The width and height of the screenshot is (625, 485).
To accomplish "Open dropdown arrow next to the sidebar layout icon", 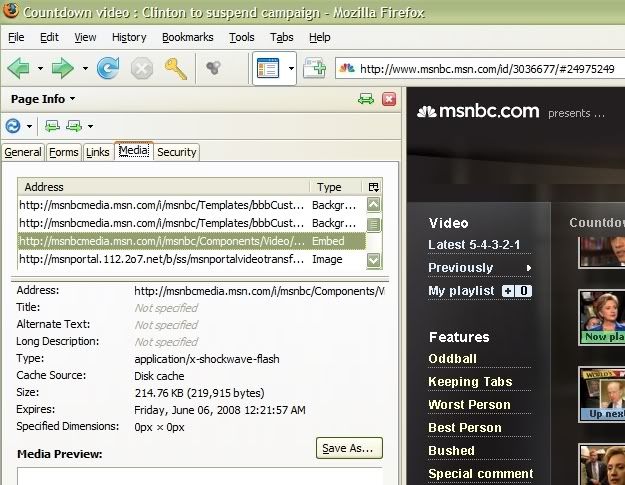I will coord(291,69).
